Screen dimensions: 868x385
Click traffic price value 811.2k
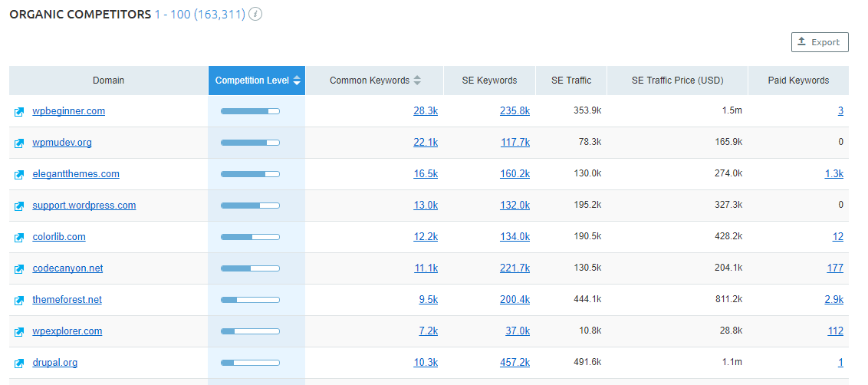click(728, 300)
